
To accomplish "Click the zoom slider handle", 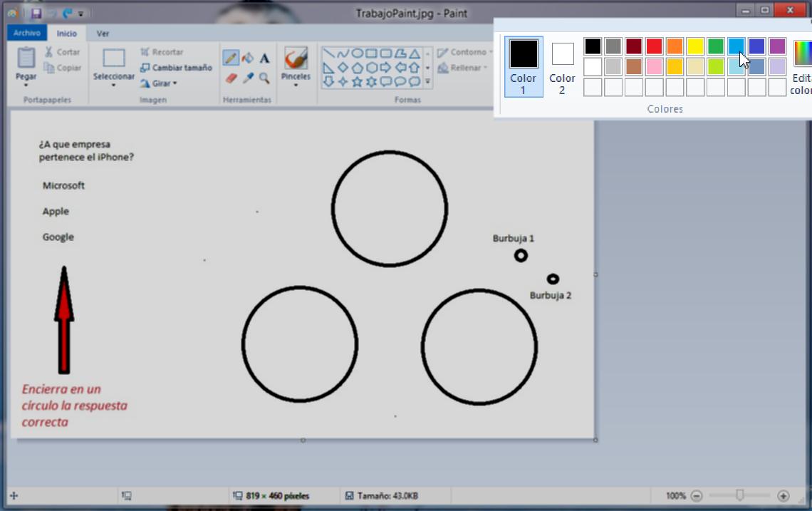I will point(740,495).
